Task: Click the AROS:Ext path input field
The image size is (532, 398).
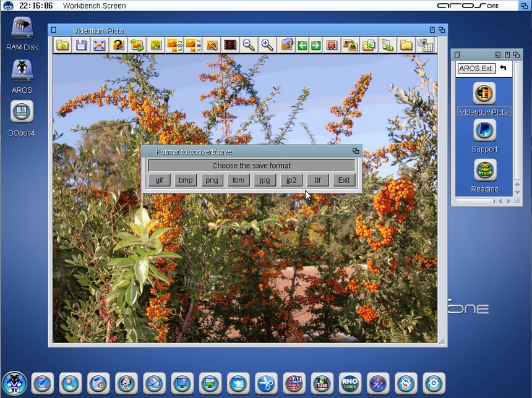Action: (476, 69)
